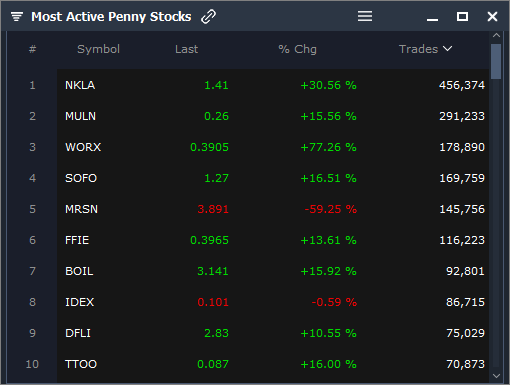Viewport: 510px width, 385px height.
Task: Click FFIE last price 0.3965
Action: [x=209, y=240]
